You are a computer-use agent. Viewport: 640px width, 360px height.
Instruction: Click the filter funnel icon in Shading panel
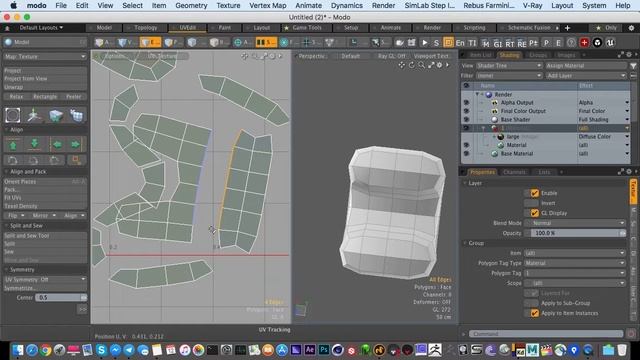[x=633, y=65]
